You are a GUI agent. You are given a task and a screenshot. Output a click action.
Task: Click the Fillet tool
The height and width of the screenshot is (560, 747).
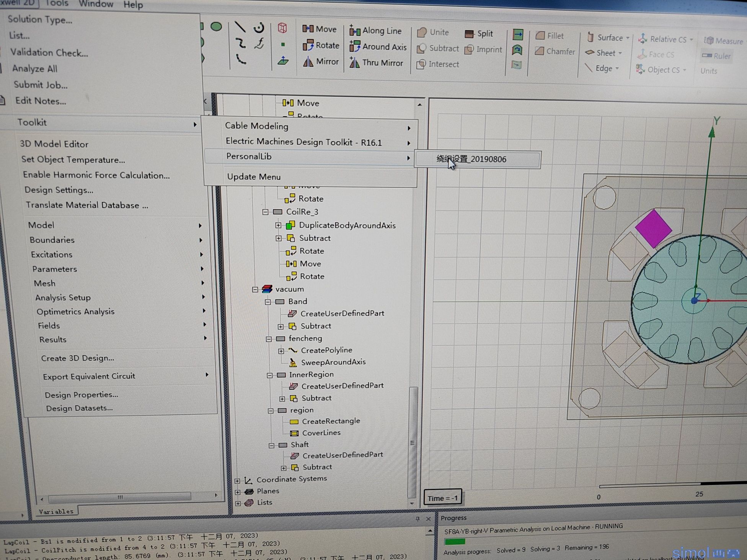550,36
